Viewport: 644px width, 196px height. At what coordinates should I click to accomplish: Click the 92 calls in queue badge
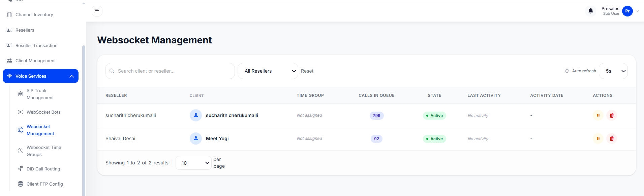(x=377, y=139)
